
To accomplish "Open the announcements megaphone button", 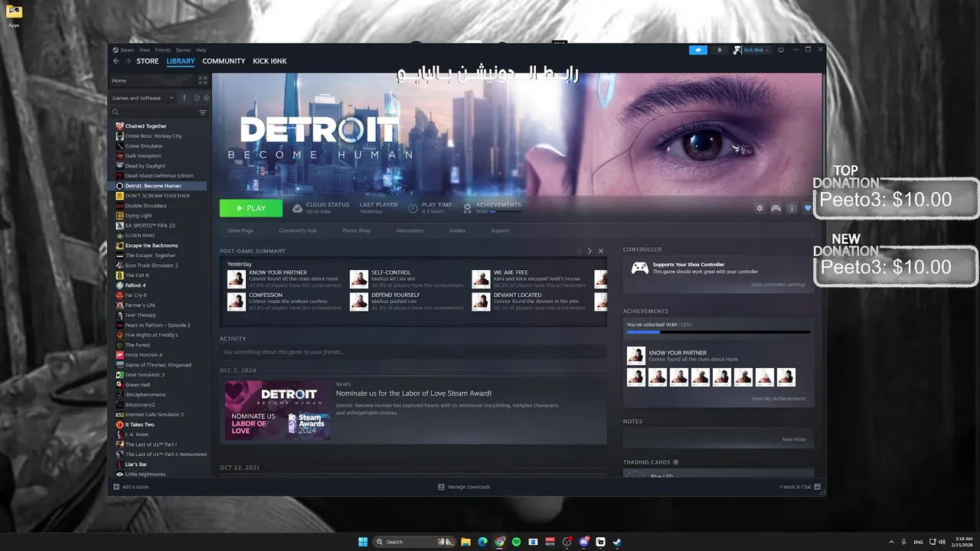I will click(x=697, y=50).
